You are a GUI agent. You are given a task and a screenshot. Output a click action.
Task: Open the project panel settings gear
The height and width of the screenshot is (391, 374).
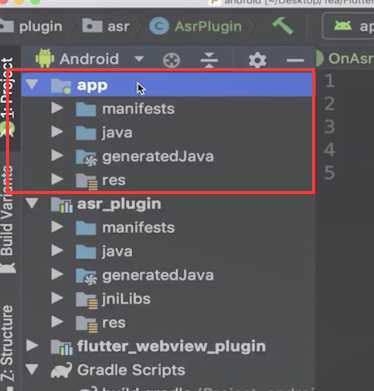[257, 60]
